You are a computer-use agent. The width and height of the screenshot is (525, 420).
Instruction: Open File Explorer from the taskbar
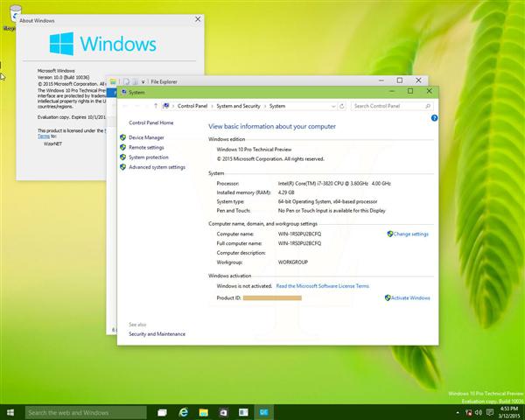coord(204,412)
